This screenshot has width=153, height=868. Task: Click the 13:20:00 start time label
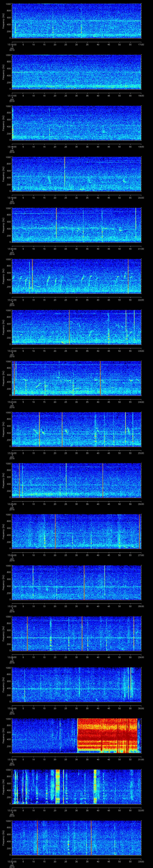pyautogui.click(x=12, y=249)
